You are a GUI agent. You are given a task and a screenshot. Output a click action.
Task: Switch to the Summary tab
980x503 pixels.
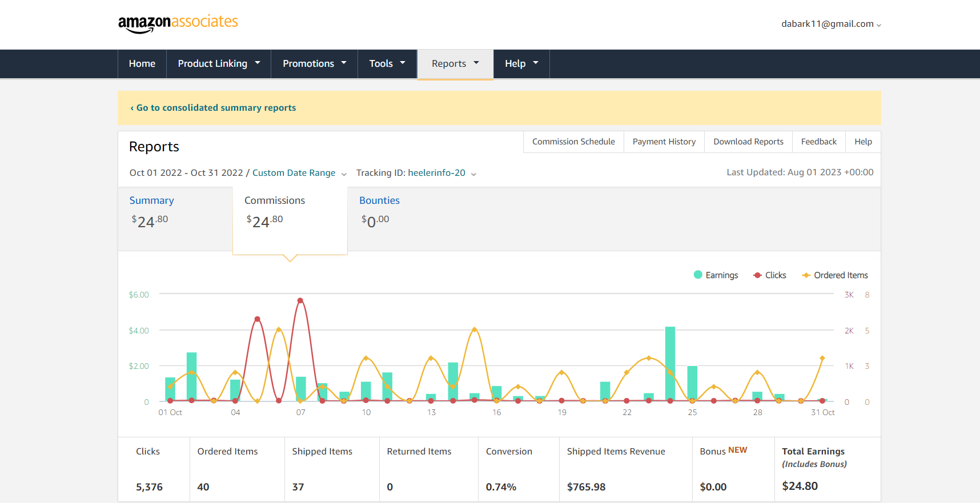[175, 219]
